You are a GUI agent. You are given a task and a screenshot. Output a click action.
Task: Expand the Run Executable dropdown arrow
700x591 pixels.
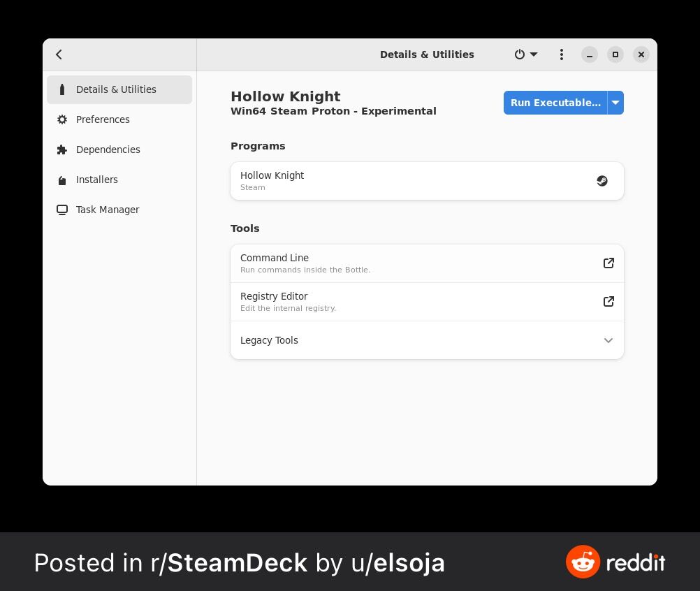pos(615,103)
